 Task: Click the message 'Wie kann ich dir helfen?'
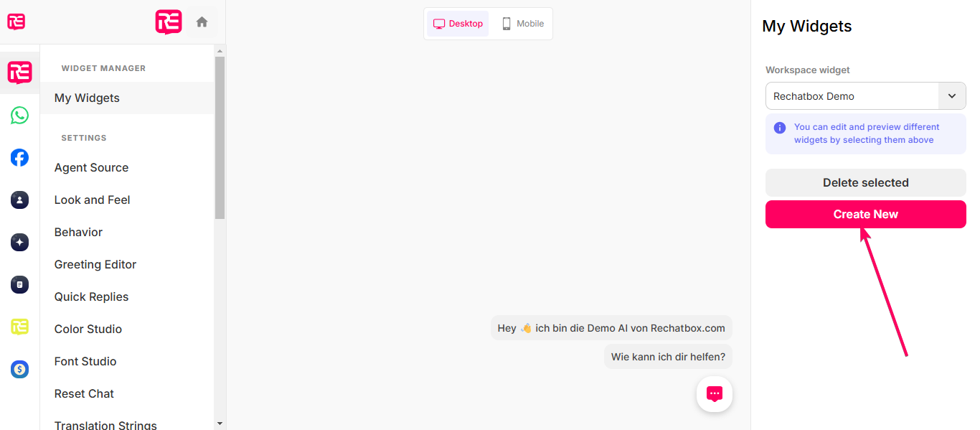click(668, 356)
